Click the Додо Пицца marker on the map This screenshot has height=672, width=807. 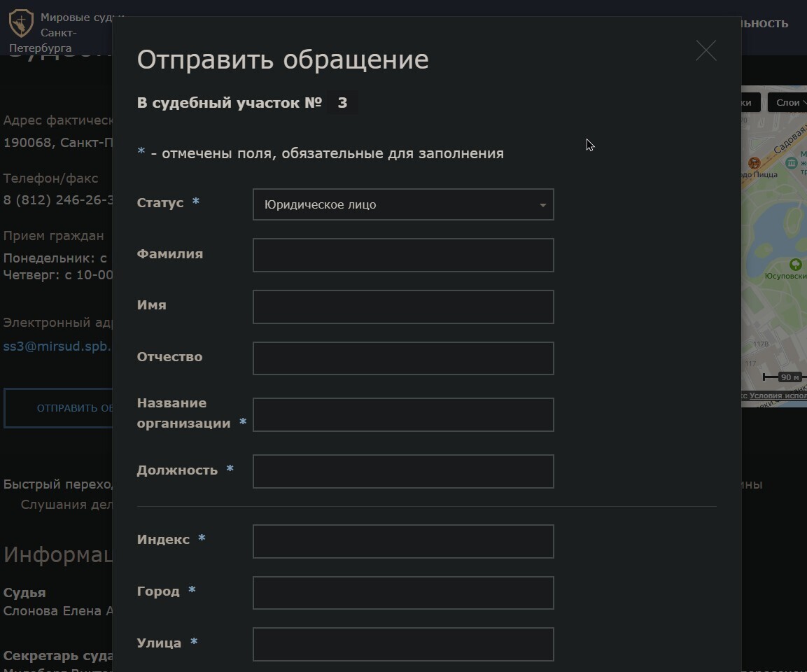click(755, 163)
